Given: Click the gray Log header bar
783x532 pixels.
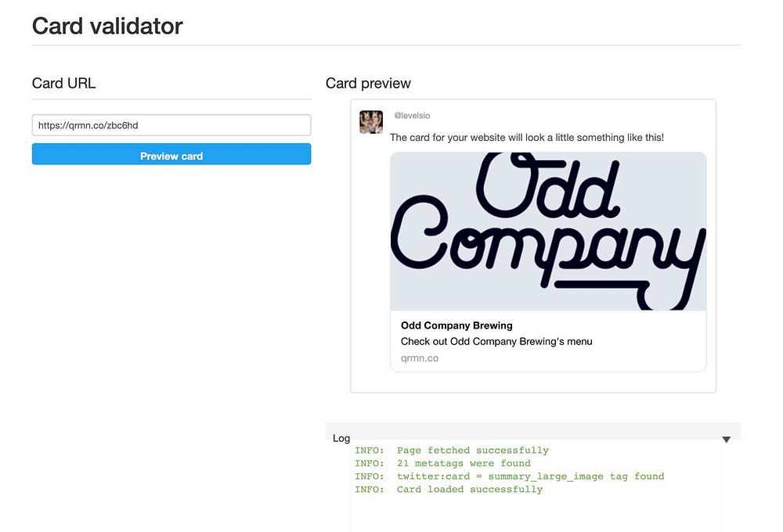Looking at the screenshot, I should tap(532, 431).
